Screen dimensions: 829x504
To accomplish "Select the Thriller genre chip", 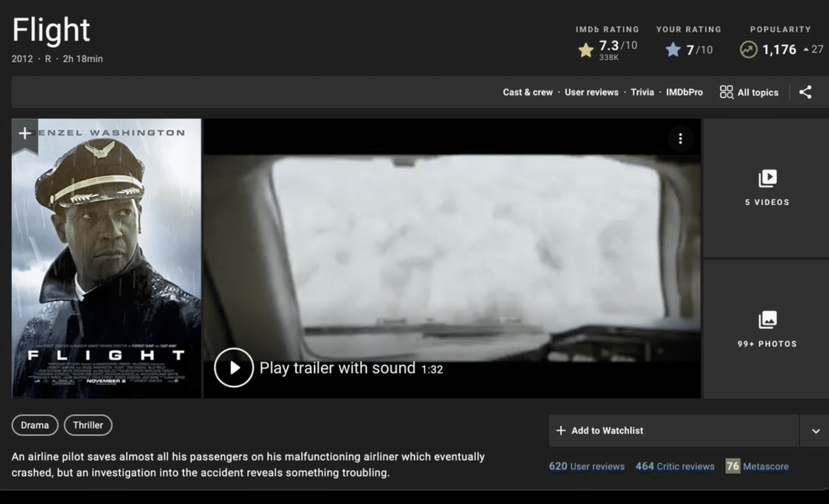I will click(88, 425).
